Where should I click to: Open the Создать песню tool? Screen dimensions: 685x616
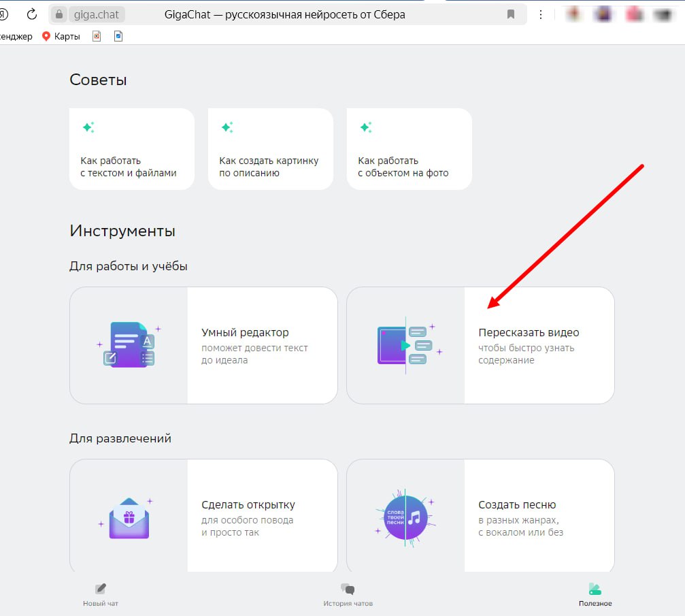480,515
